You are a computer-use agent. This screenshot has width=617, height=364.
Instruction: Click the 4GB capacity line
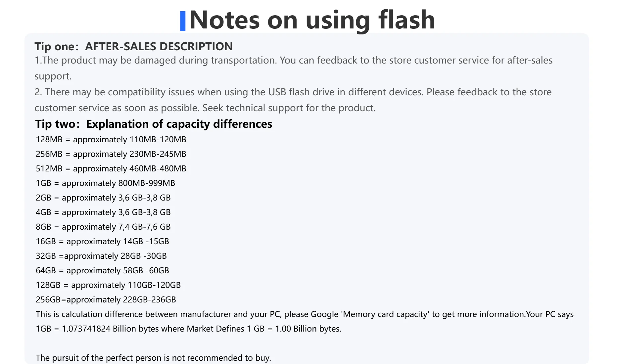pyautogui.click(x=103, y=212)
